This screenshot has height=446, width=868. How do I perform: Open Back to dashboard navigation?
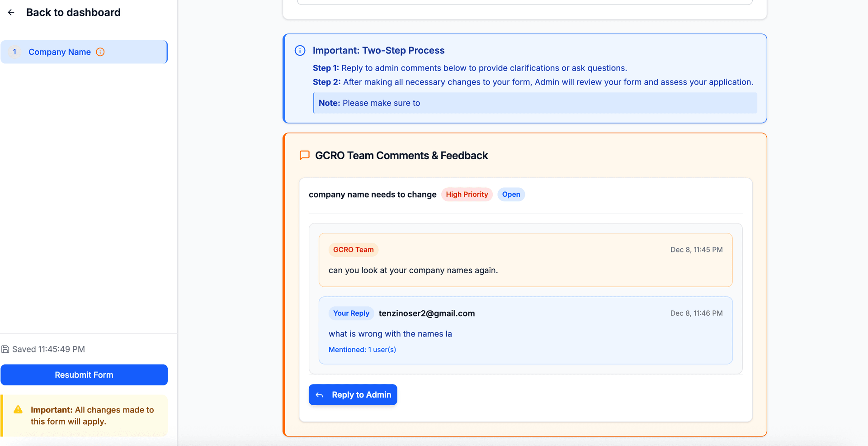click(x=73, y=12)
